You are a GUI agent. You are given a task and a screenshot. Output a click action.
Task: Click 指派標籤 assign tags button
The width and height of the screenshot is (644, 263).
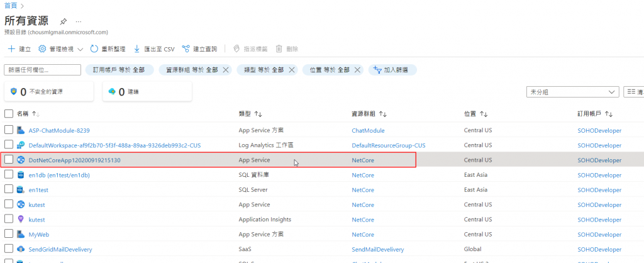(x=250, y=49)
